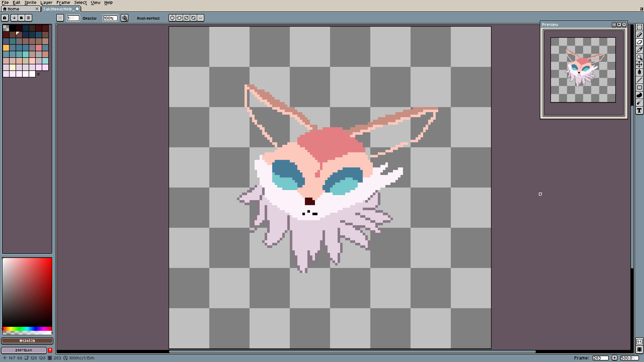Open the Frame menu

[63, 3]
